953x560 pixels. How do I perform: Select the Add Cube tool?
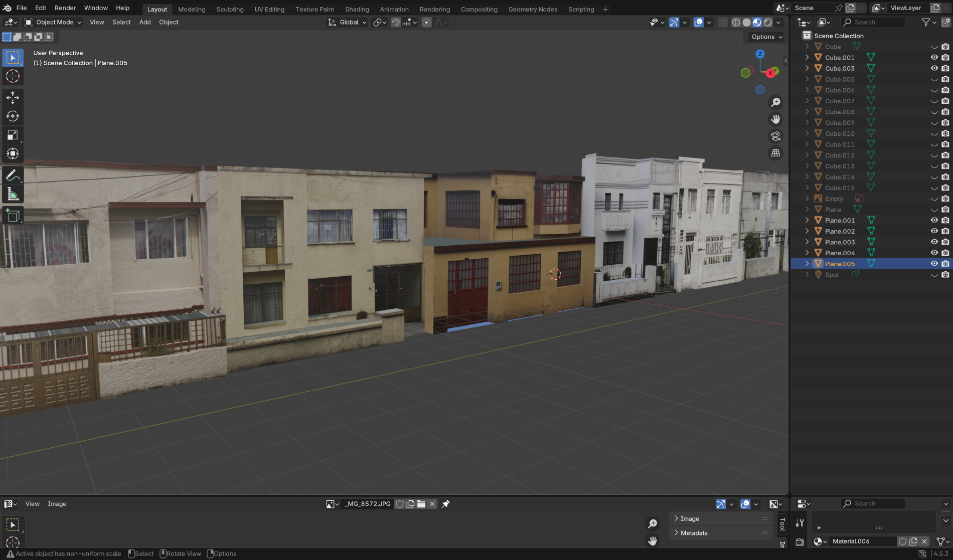13,215
